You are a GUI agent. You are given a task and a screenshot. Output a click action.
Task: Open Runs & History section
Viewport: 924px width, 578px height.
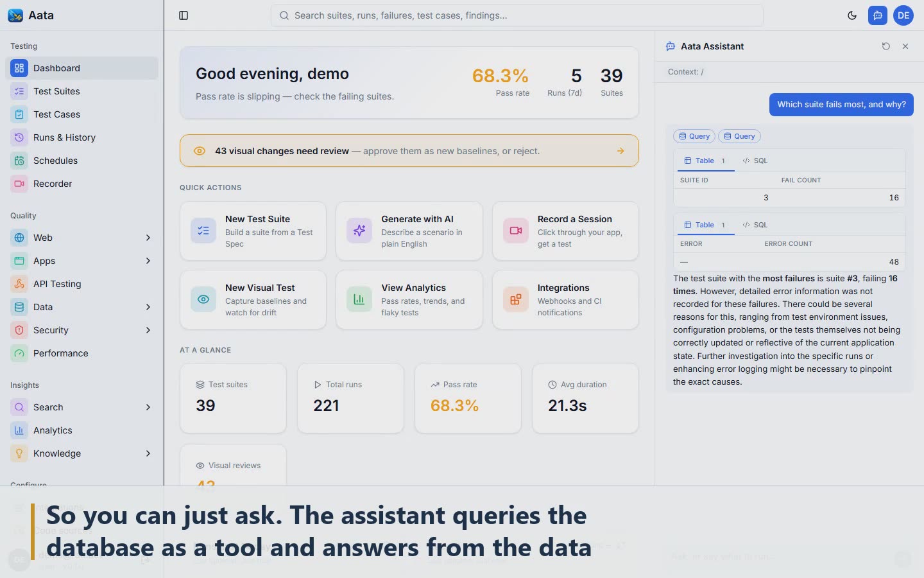click(x=81, y=137)
